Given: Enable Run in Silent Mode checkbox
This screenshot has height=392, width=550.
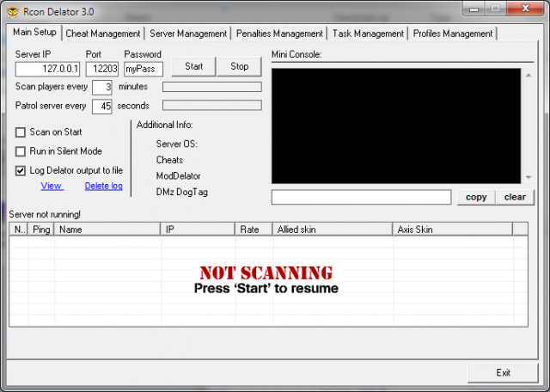Looking at the screenshot, I should (21, 151).
